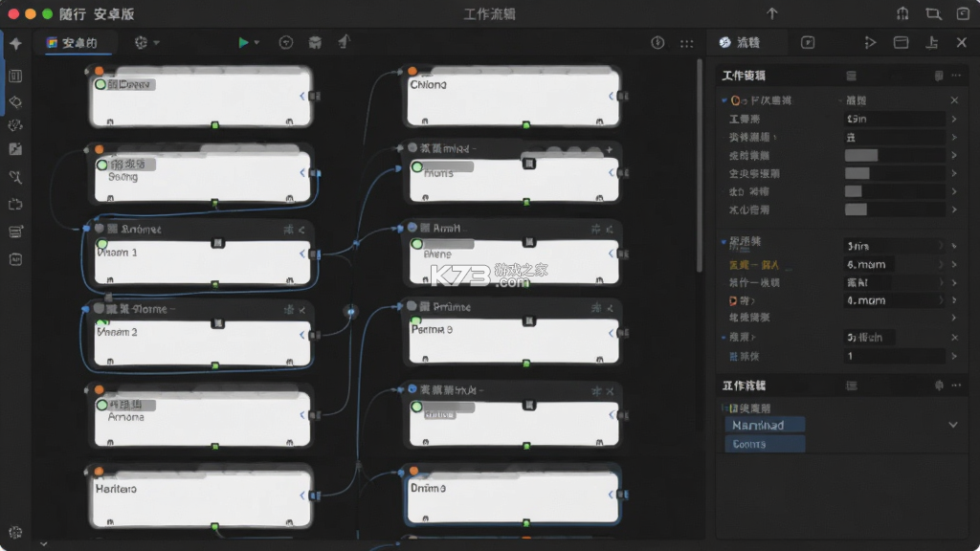Toggle green circle on the Seong node
Screen dimensions: 980x551
coord(102,165)
